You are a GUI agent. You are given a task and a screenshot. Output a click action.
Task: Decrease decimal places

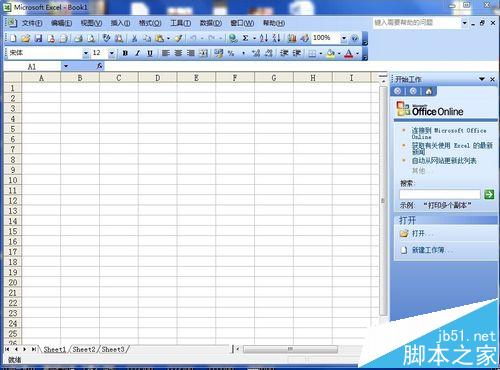(268, 53)
